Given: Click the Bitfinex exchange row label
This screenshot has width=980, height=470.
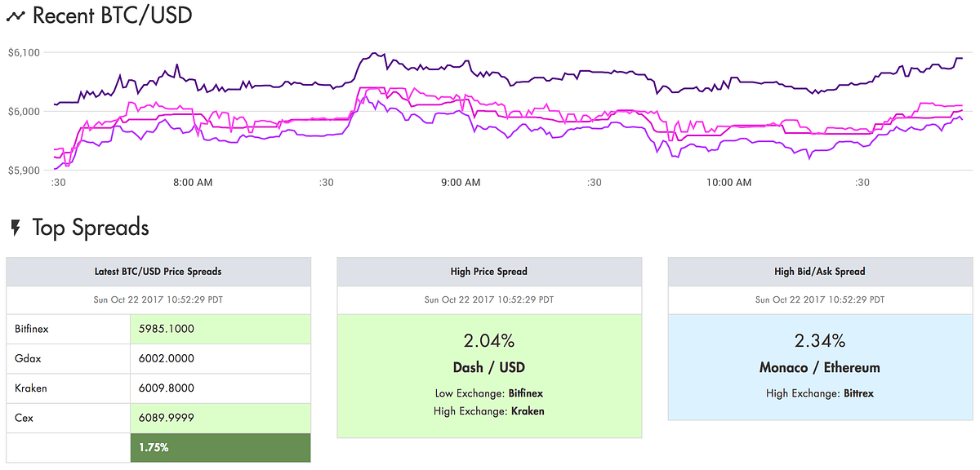Looking at the screenshot, I should [x=32, y=329].
